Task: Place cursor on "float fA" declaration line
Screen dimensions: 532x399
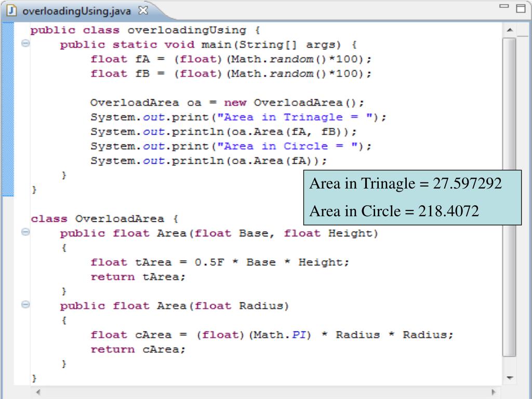Action: (231, 59)
